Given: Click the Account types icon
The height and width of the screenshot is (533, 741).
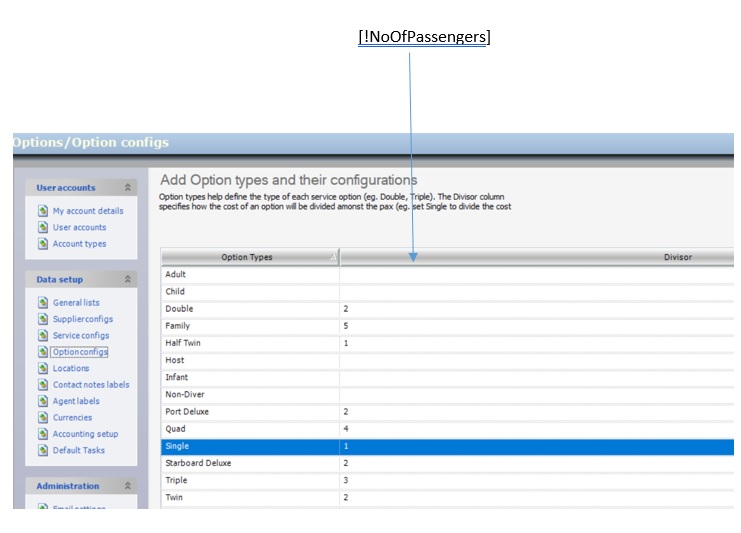Looking at the screenshot, I should coord(43,244).
